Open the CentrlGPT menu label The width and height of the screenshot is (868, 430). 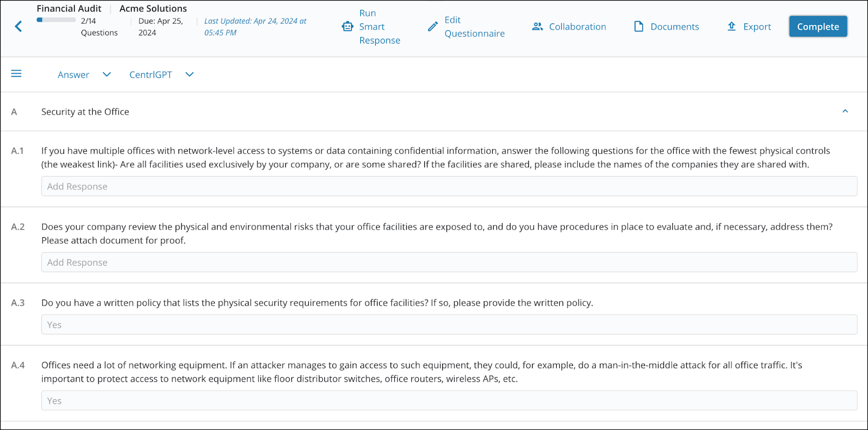coord(150,75)
